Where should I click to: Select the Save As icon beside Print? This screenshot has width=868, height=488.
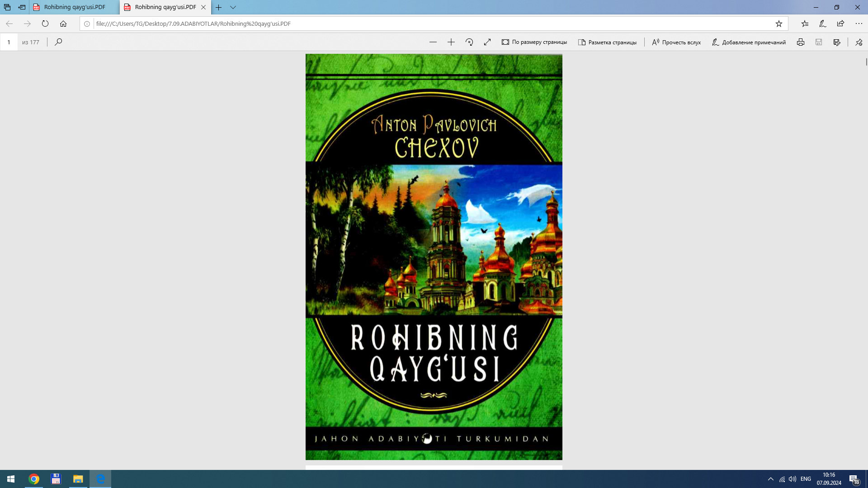point(836,42)
